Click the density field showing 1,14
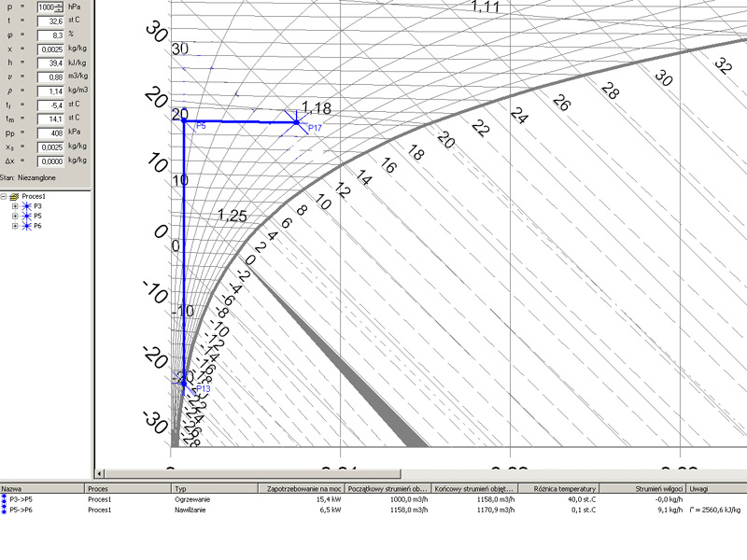Image resolution: width=747 pixels, height=560 pixels. [x=50, y=91]
